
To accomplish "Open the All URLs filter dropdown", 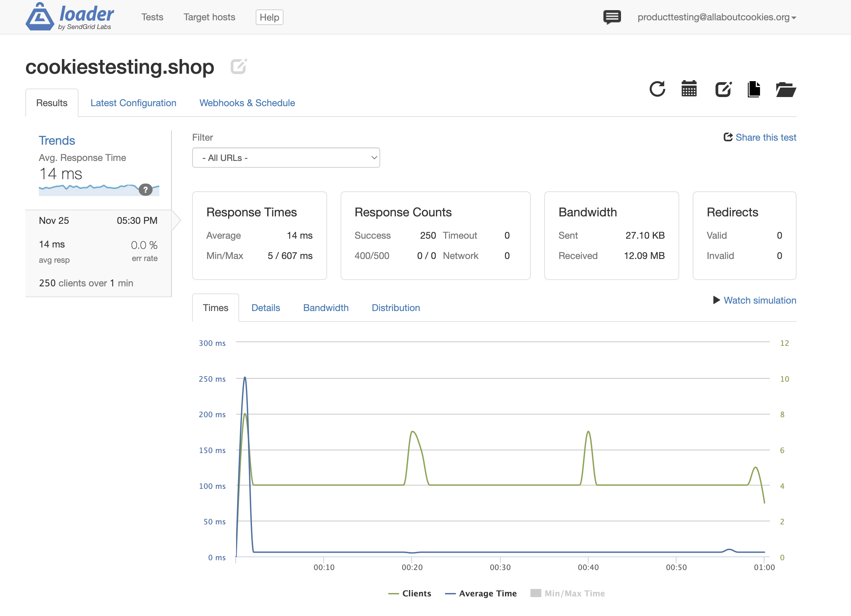I will point(286,158).
